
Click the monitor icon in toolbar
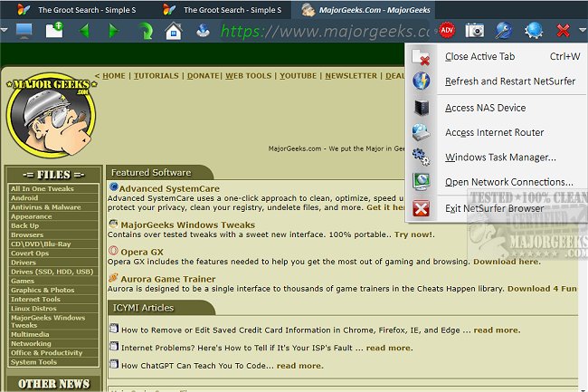[x=24, y=31]
